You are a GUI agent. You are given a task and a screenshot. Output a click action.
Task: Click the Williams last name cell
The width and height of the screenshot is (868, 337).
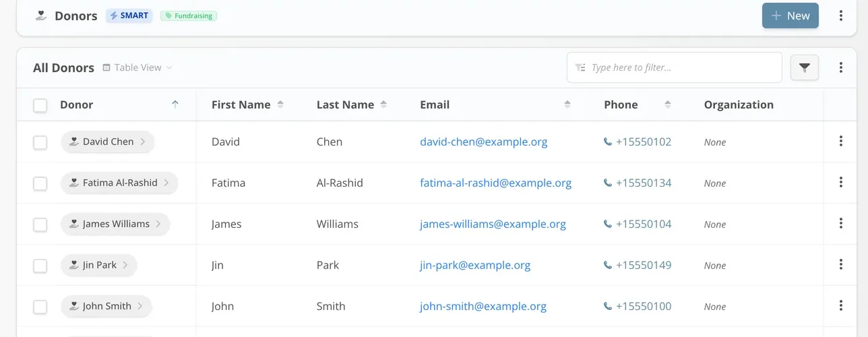338,224
